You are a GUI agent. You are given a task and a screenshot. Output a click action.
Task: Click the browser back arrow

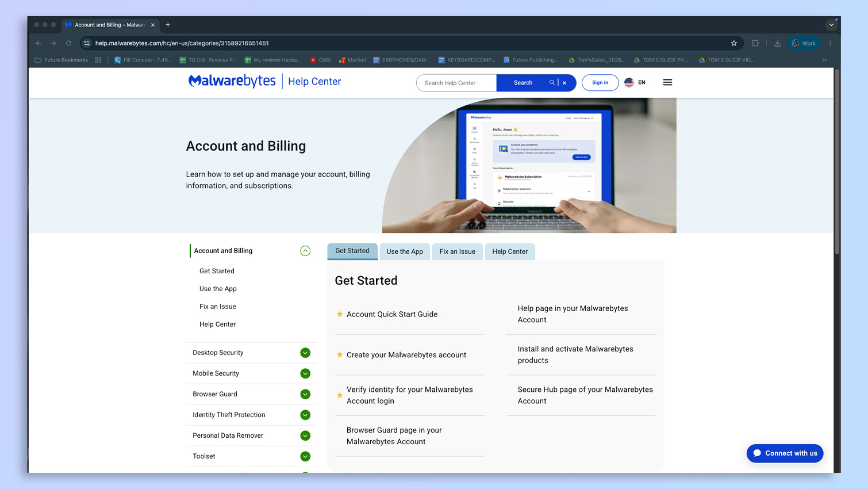[x=39, y=43]
